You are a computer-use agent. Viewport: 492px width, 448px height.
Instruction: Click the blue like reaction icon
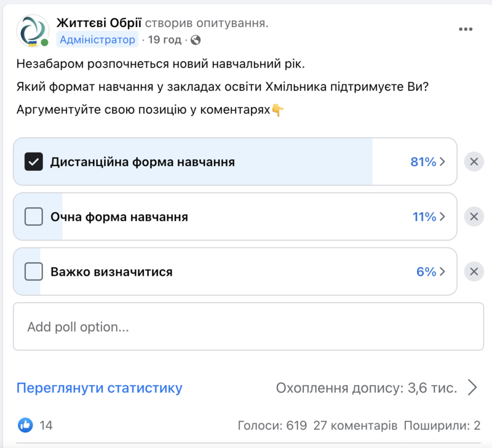point(25,425)
